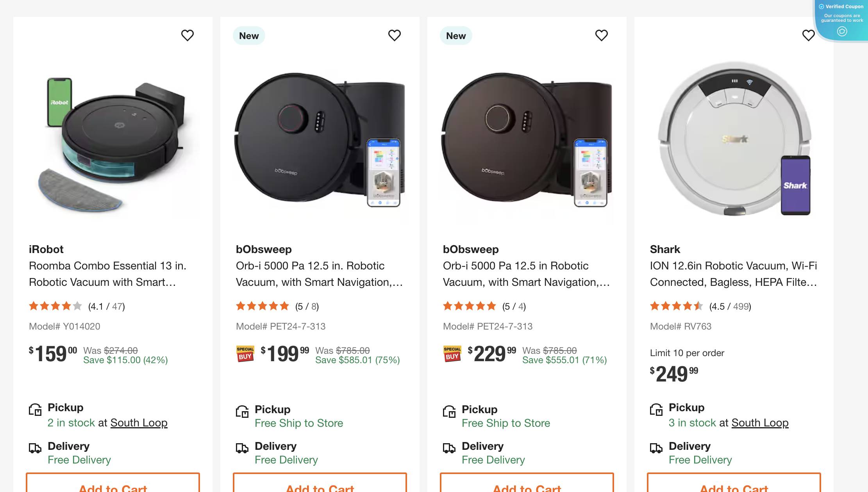The width and height of the screenshot is (868, 492).
Task: Open South Loop store link on iRobot card
Action: pos(139,423)
